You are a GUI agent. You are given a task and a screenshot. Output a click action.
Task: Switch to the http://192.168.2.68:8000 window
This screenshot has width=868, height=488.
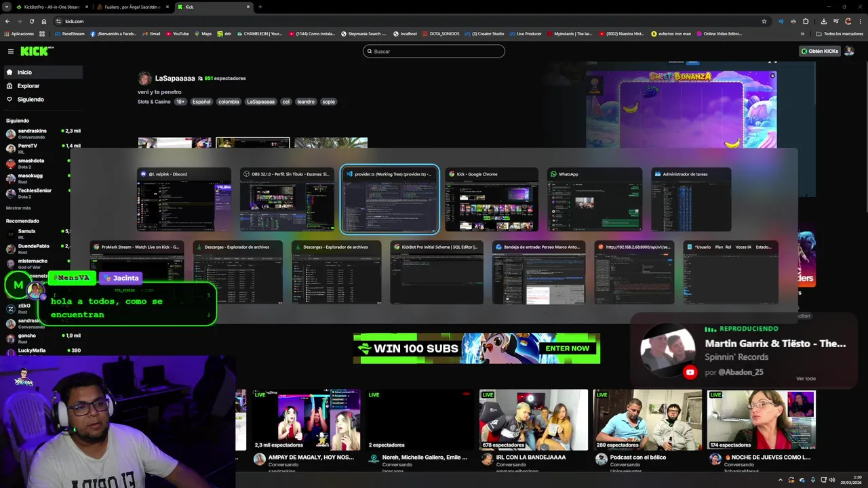tap(635, 272)
